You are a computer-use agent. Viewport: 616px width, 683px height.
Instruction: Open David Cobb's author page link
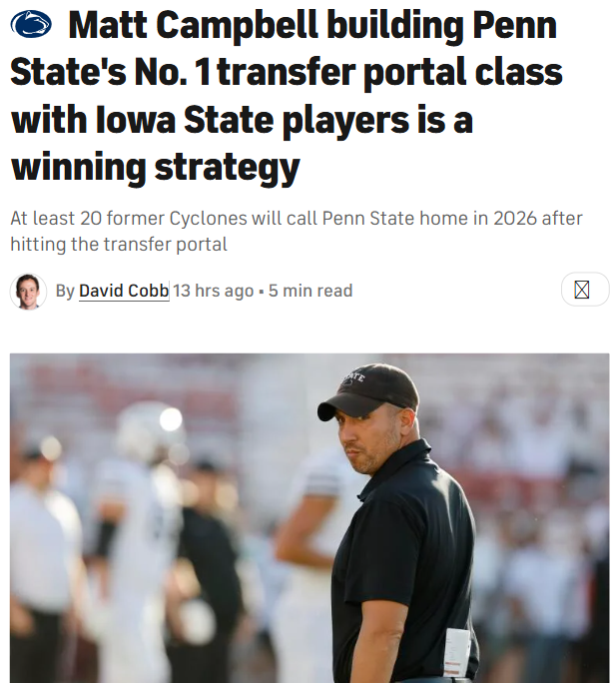(124, 291)
